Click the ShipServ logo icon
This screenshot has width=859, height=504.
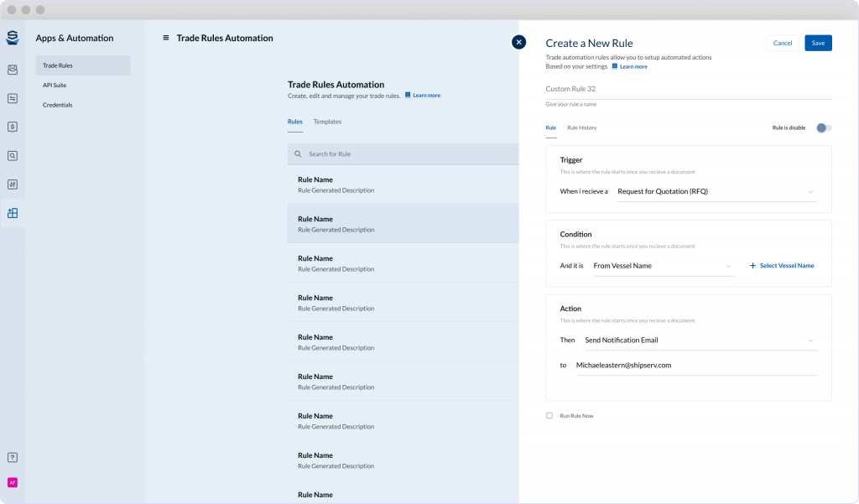(x=13, y=38)
